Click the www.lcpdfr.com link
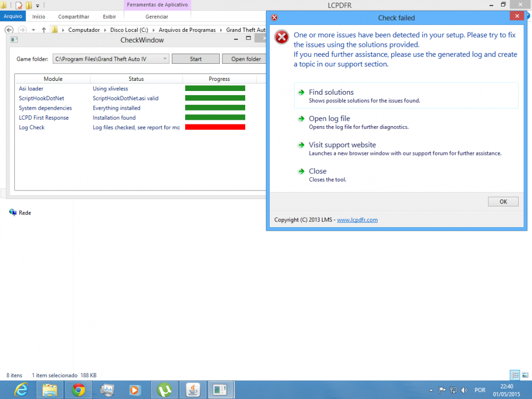The image size is (532, 399). coord(357,220)
